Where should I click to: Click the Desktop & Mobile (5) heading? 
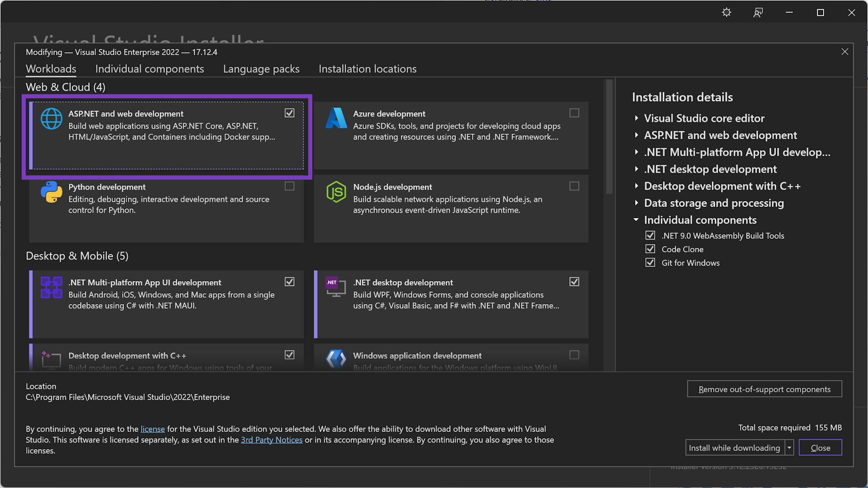click(x=77, y=256)
